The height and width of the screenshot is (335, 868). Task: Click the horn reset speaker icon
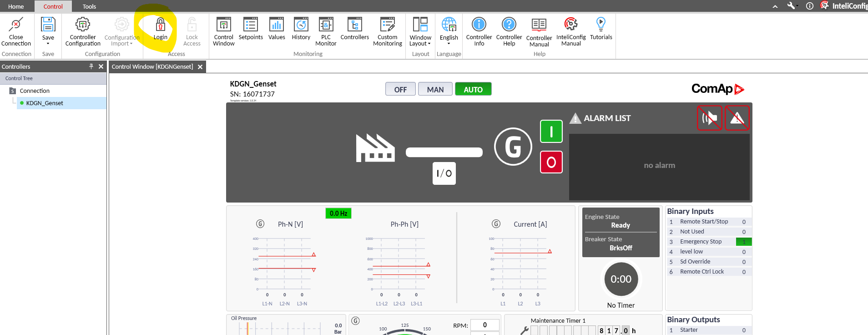710,118
